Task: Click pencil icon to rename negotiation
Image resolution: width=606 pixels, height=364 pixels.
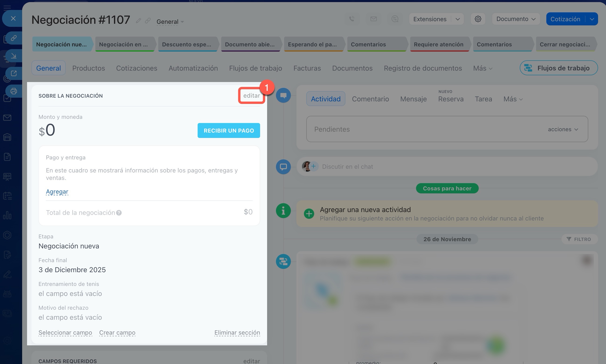Action: point(138,21)
